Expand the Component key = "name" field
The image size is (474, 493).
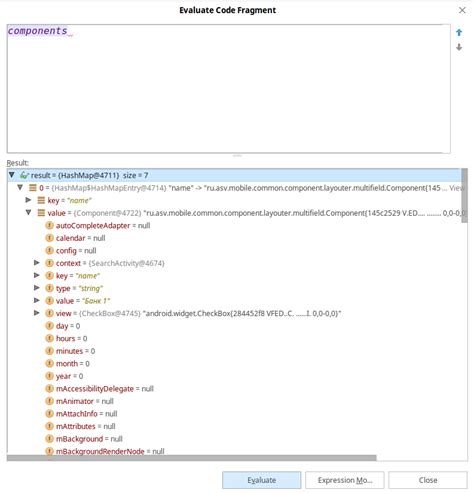pyautogui.click(x=37, y=275)
